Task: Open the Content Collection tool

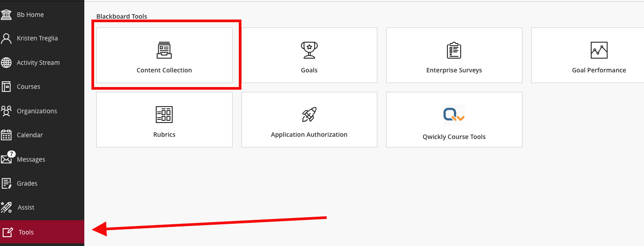Action: (x=164, y=55)
